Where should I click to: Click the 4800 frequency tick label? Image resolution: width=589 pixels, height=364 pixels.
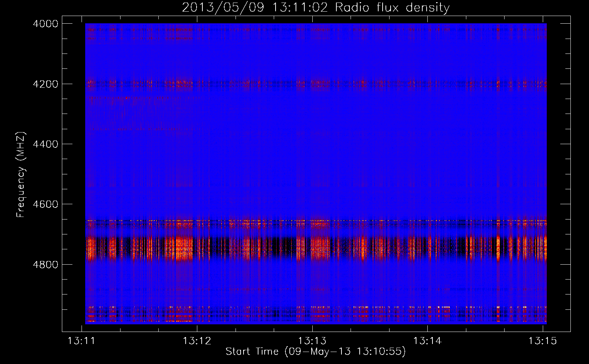point(46,265)
